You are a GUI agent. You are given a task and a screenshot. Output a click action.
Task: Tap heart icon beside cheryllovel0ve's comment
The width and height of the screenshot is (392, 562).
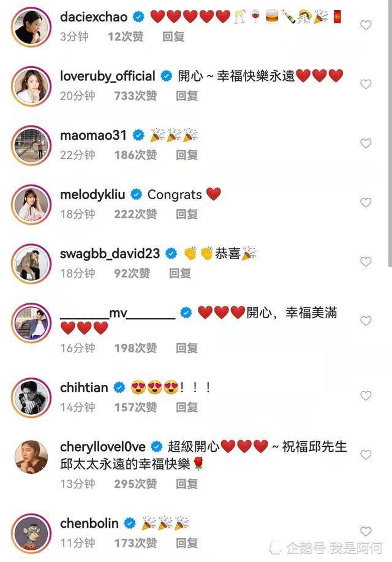coord(366,455)
